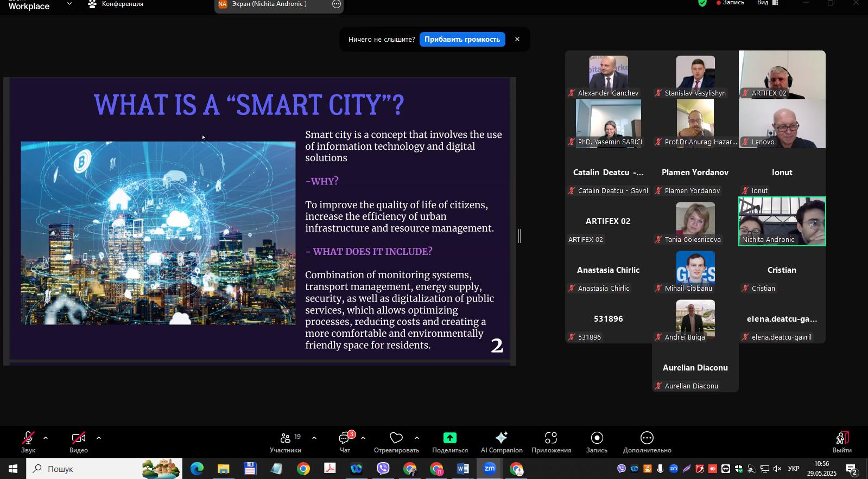Screen dimensions: 868x479
Task: Open the Чат chat panel
Action: (345, 442)
